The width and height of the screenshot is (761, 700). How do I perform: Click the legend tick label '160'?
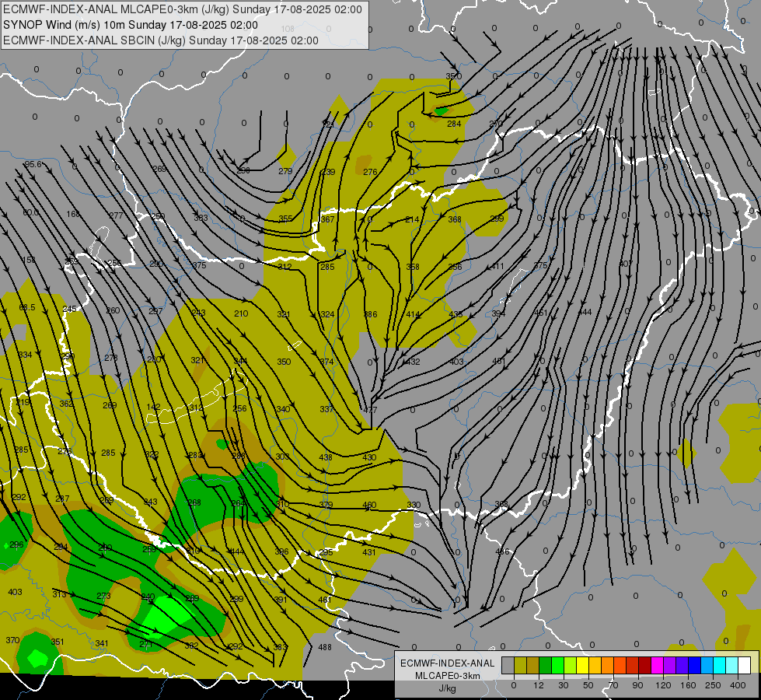coord(688,685)
